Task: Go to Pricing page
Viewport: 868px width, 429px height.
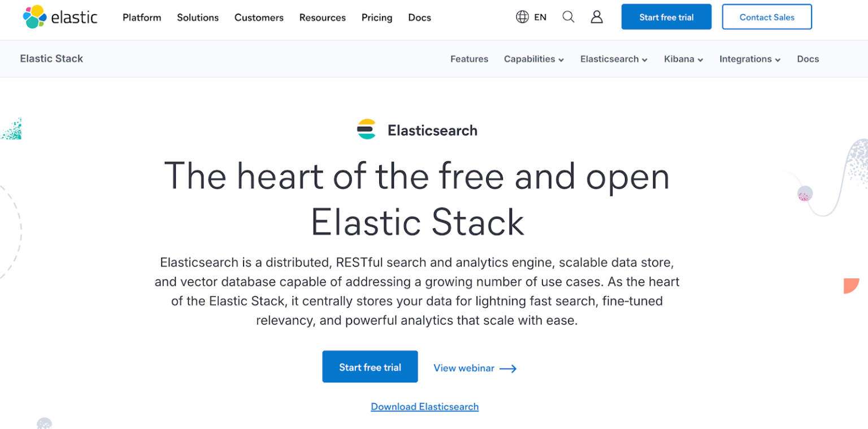Action: click(376, 17)
